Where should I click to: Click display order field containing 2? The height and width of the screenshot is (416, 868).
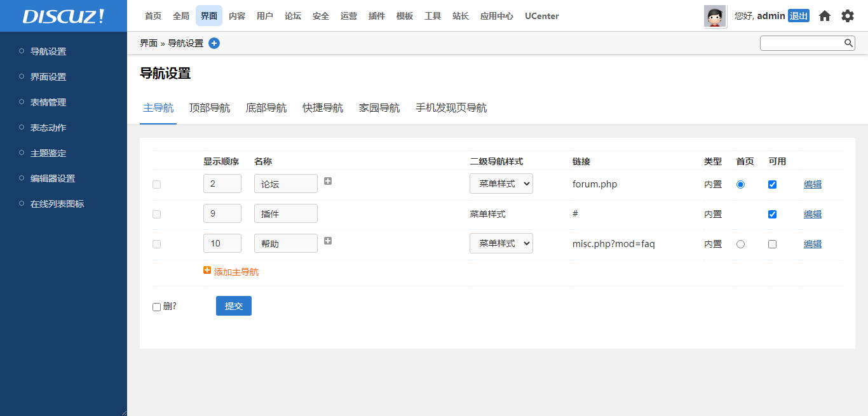click(x=222, y=184)
